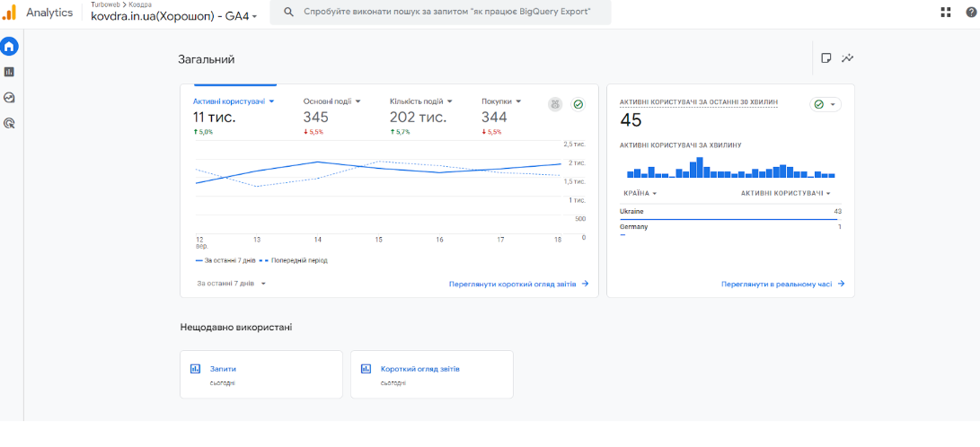Select the 'Активні користувачі' metric tab
Viewport: 980px width, 447px height.
234,101
